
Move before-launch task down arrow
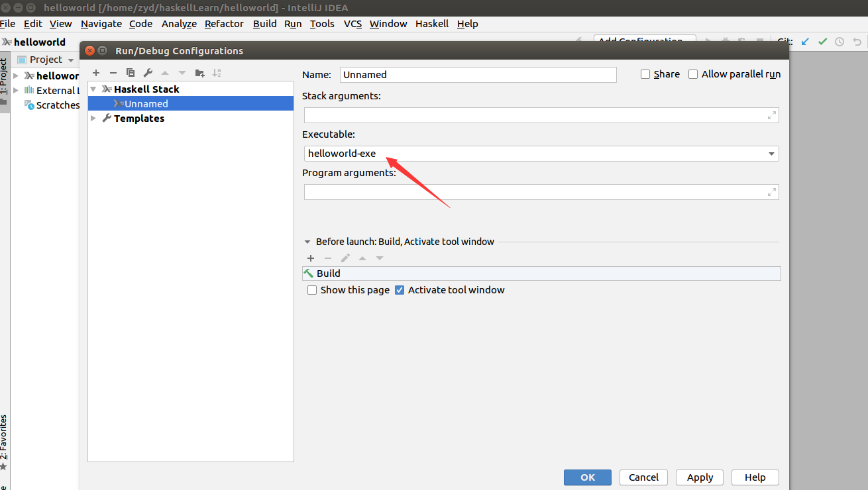point(380,258)
